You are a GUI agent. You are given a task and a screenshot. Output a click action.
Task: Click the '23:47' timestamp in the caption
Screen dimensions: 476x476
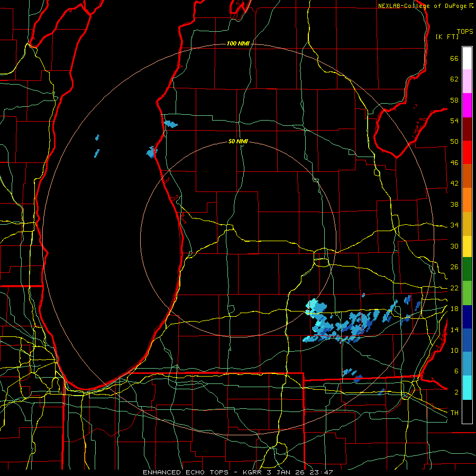coord(321,472)
